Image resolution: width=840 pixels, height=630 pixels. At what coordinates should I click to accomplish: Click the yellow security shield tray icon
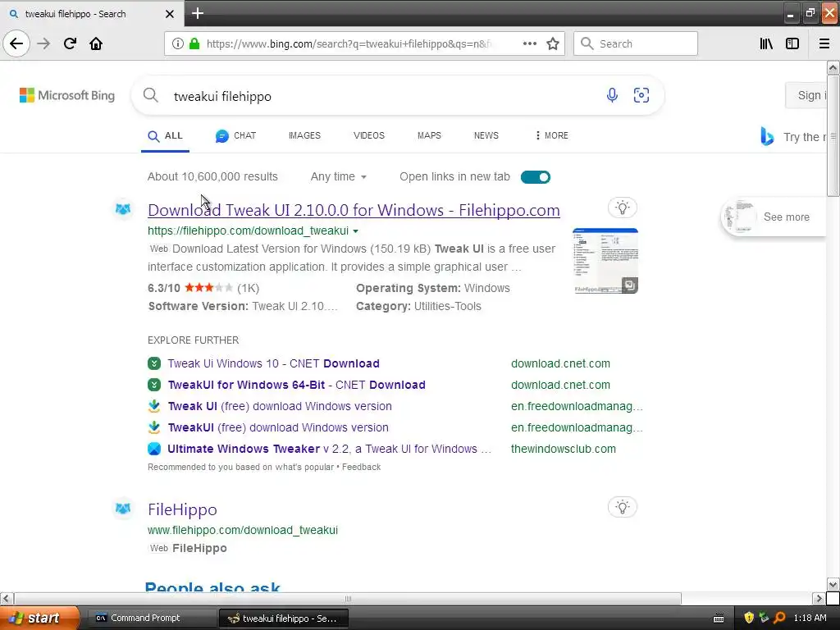pyautogui.click(x=748, y=619)
